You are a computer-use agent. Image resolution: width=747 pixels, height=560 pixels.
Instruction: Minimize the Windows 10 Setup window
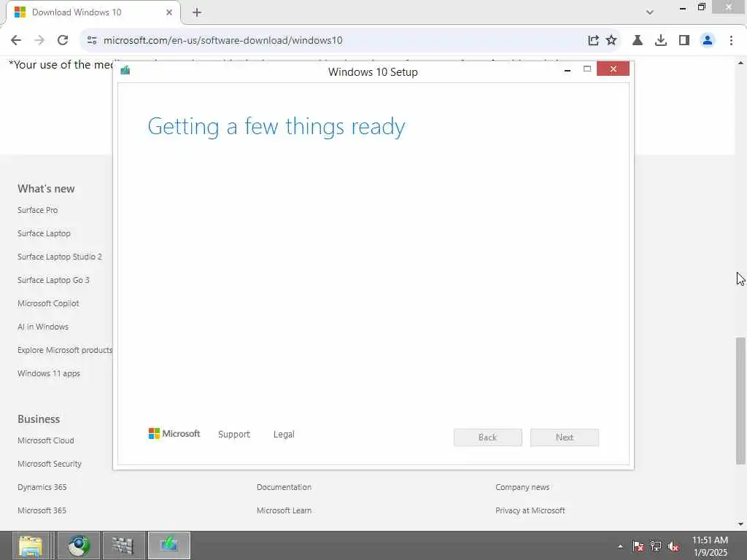tap(568, 69)
